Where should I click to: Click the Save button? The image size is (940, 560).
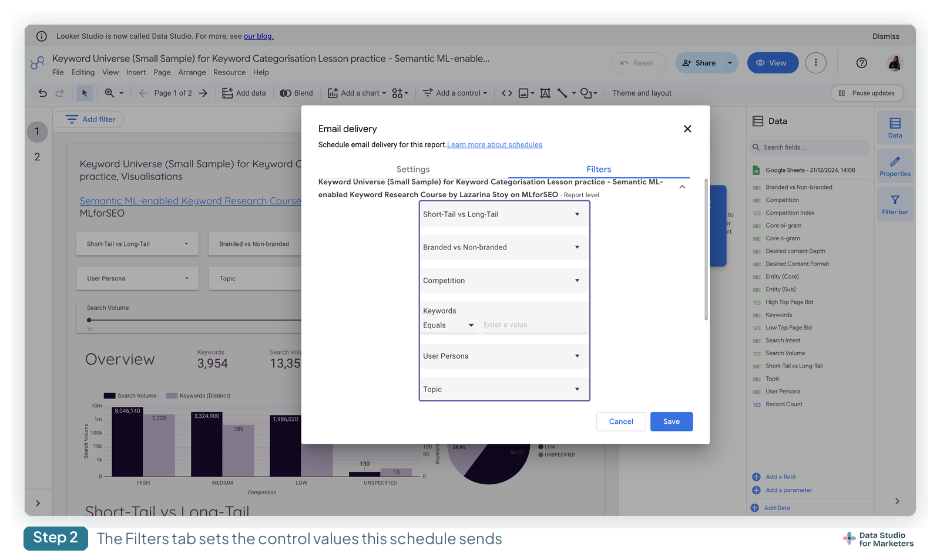(x=672, y=421)
